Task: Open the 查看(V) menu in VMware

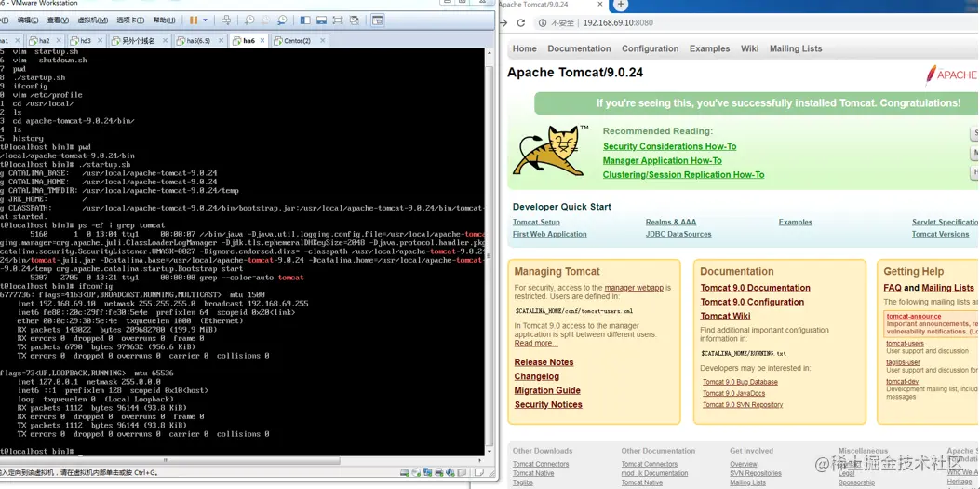Action: pyautogui.click(x=58, y=20)
